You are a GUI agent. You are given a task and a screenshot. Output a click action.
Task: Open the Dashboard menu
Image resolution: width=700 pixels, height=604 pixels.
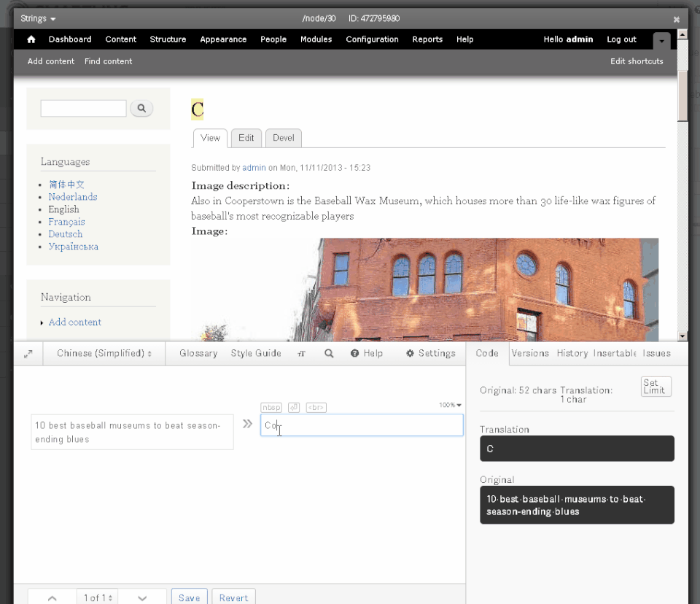pos(70,39)
